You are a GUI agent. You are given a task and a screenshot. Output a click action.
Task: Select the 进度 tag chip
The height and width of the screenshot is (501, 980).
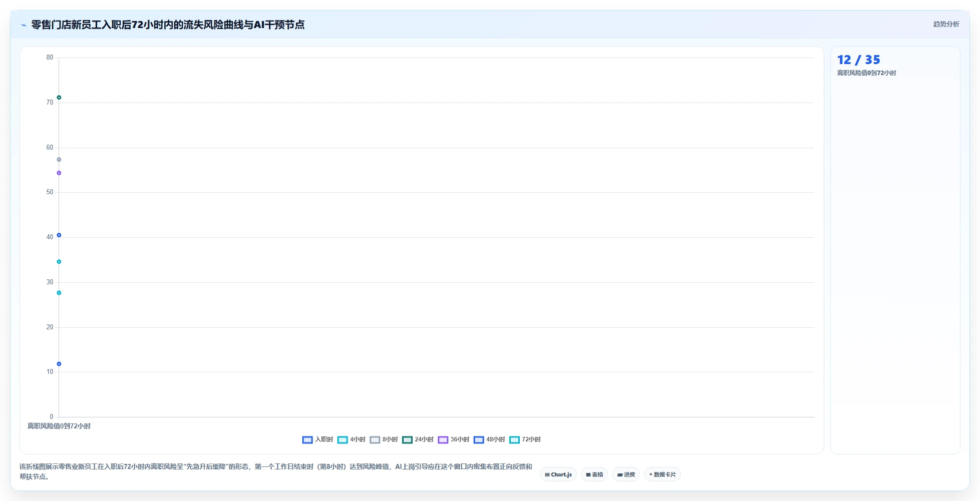tap(626, 474)
